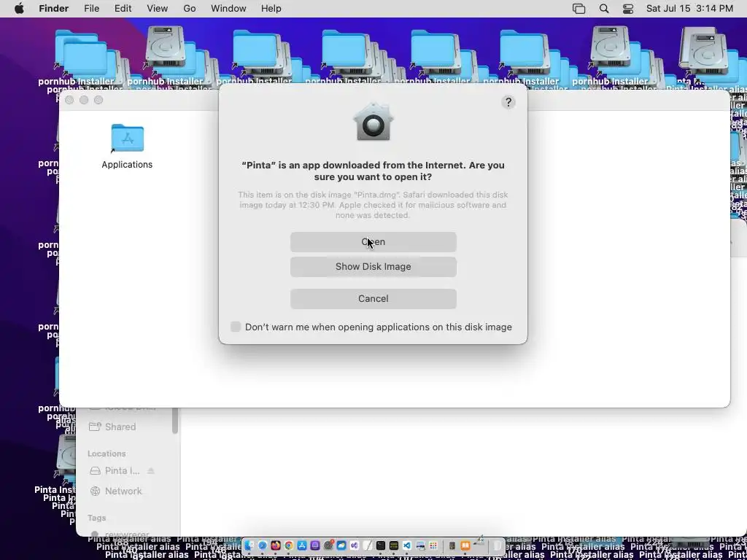Open the Window menu
Screen dimensions: 747x560
(x=228, y=9)
